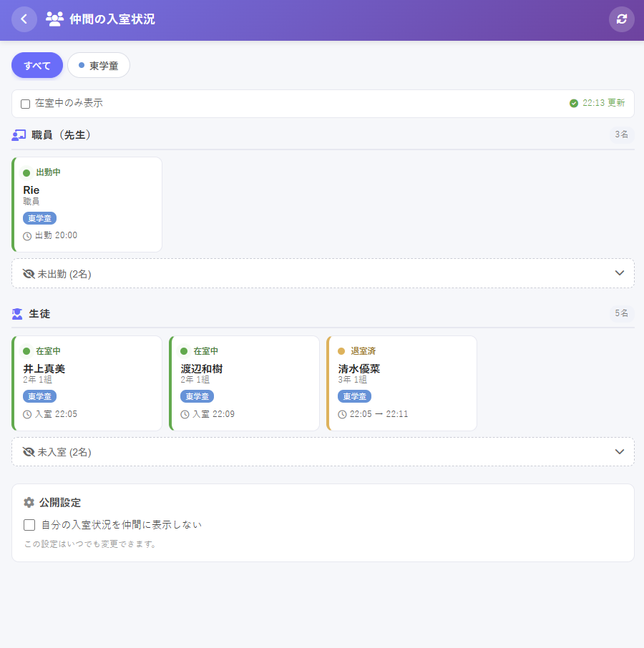Check 自分の入室状況を仲間に表示しない
Viewport: 644px width, 648px height.
[x=29, y=525]
